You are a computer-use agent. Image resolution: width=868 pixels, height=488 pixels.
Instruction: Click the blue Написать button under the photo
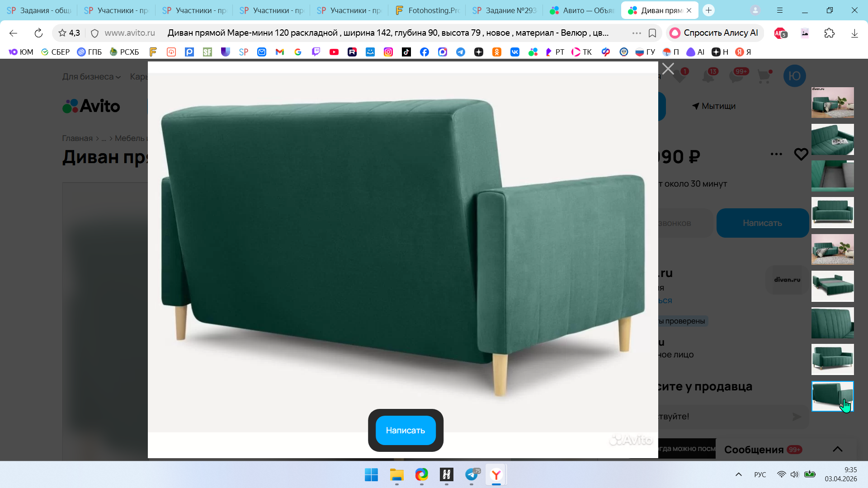[405, 430]
